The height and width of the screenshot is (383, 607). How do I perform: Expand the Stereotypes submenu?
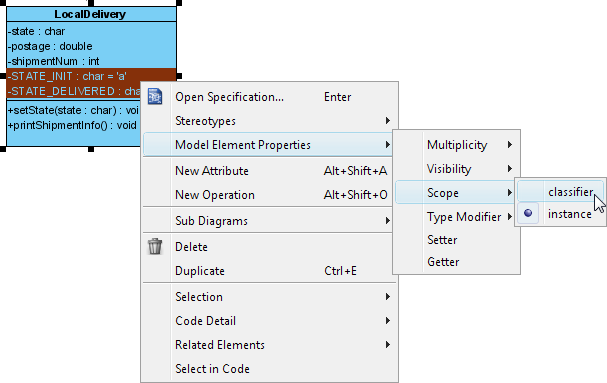(269, 121)
